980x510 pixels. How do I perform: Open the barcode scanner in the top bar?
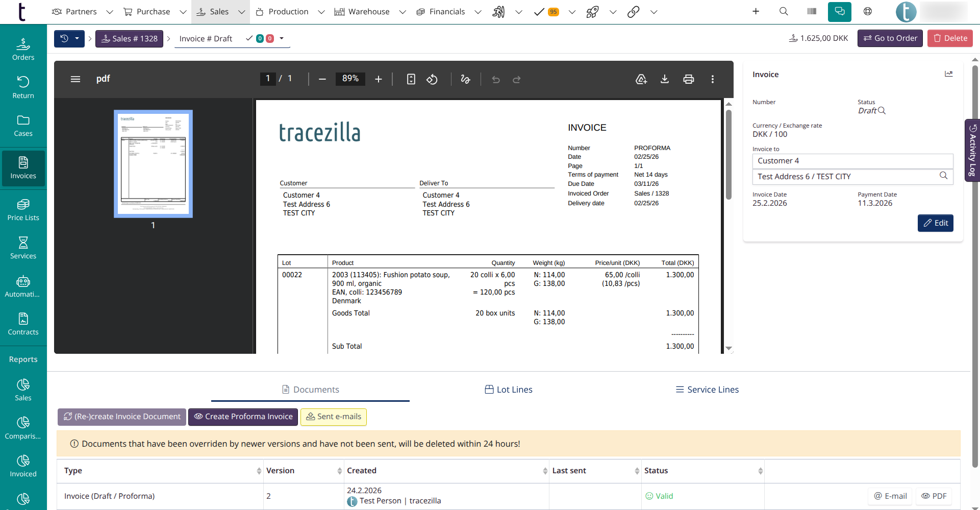tap(812, 11)
